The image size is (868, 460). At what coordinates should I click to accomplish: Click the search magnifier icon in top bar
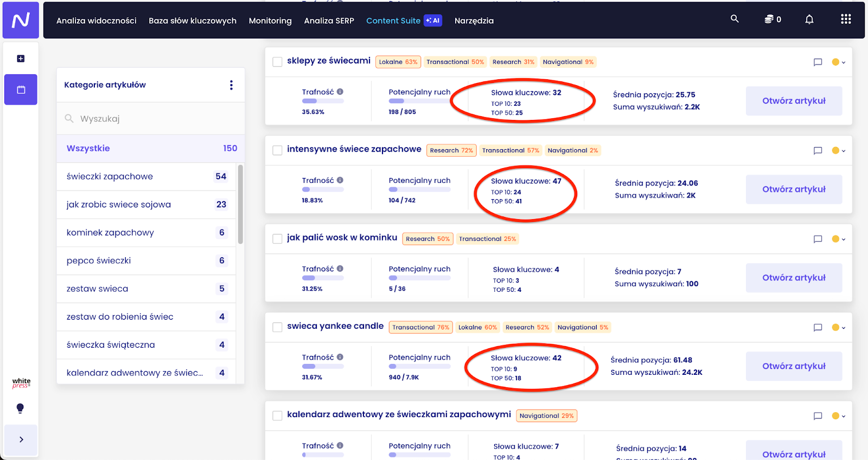735,19
